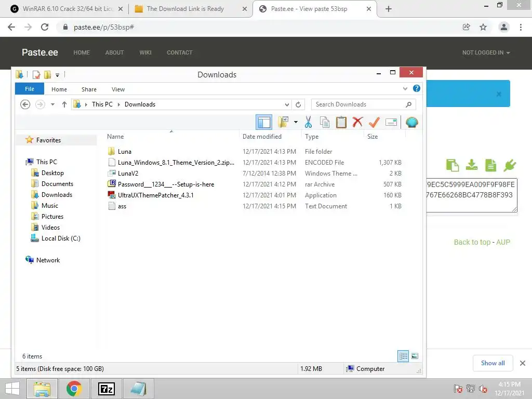532x399 pixels.
Task: Open Pictures in the navigation pane
Action: pyautogui.click(x=52, y=217)
